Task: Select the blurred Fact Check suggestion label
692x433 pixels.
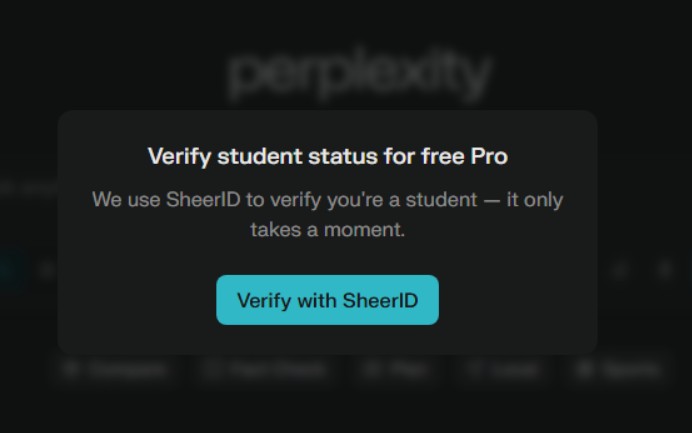Action: pos(264,370)
